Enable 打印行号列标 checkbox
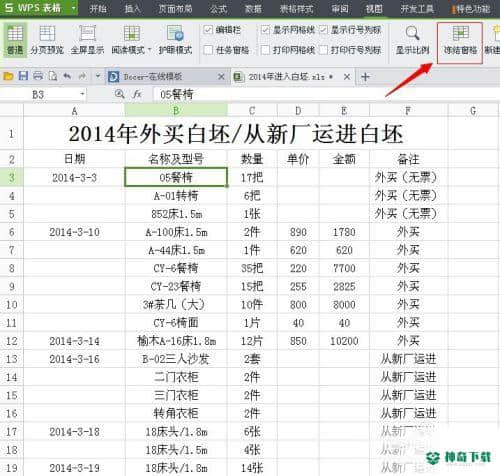 (323, 50)
